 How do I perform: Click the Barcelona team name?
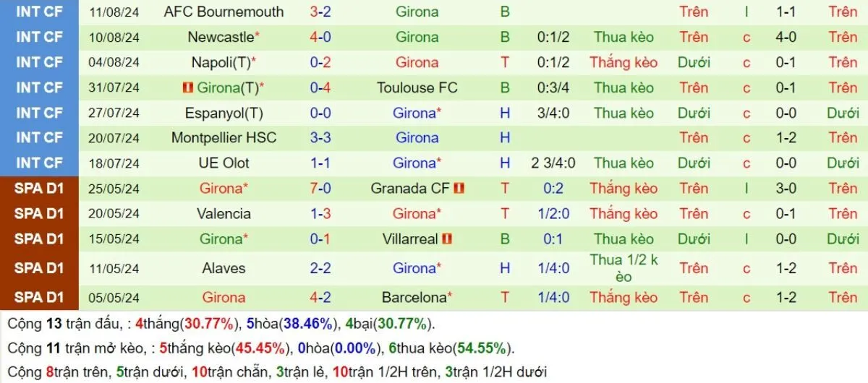[x=414, y=297]
